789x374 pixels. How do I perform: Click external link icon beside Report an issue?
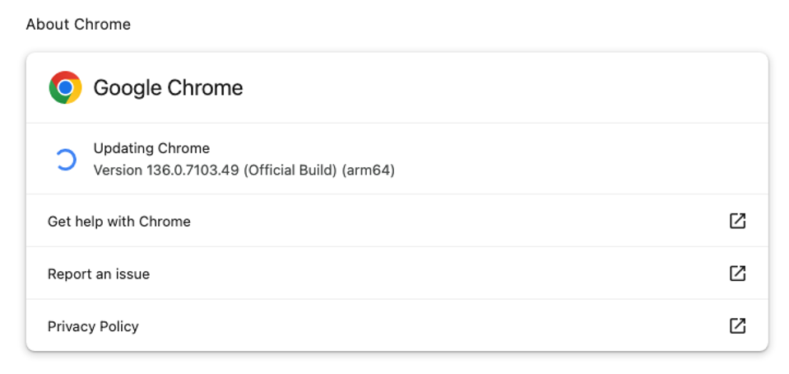pyautogui.click(x=738, y=273)
